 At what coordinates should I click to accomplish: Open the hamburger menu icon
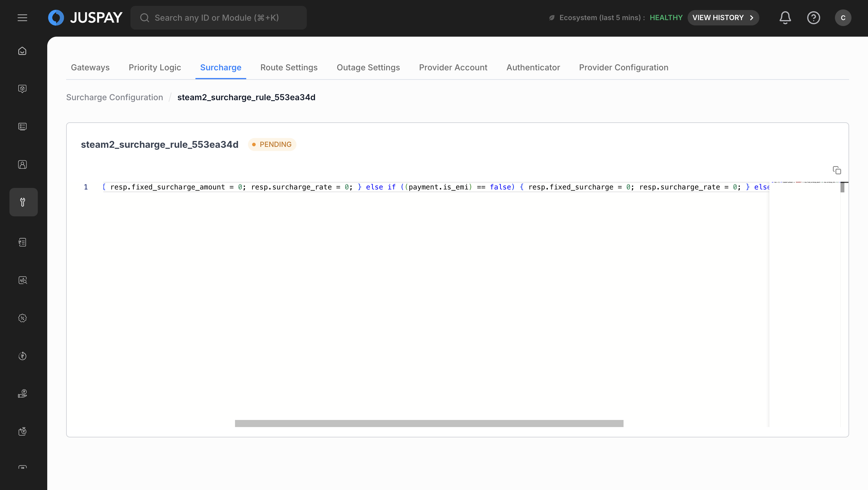point(22,17)
